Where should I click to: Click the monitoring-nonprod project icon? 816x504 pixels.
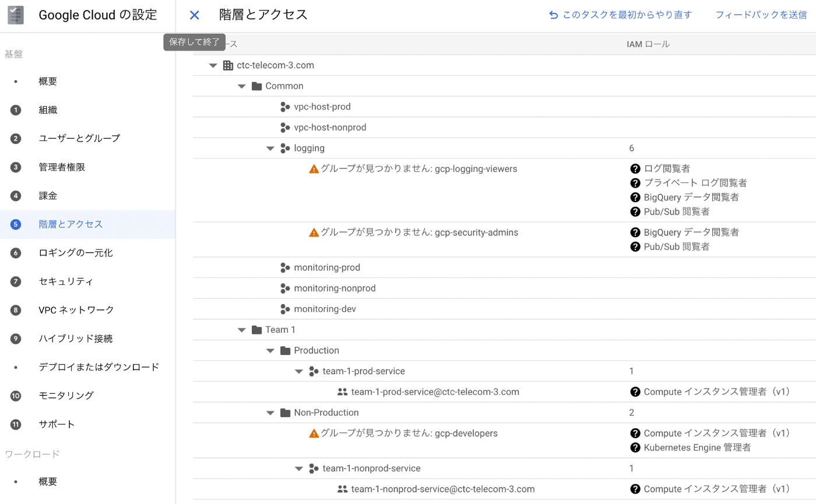click(285, 288)
